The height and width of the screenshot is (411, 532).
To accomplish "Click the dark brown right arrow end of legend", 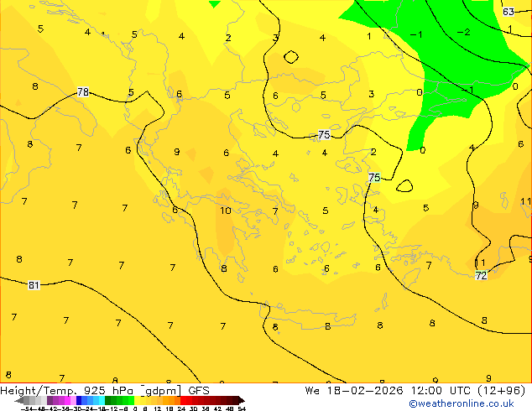I will tap(242, 400).
